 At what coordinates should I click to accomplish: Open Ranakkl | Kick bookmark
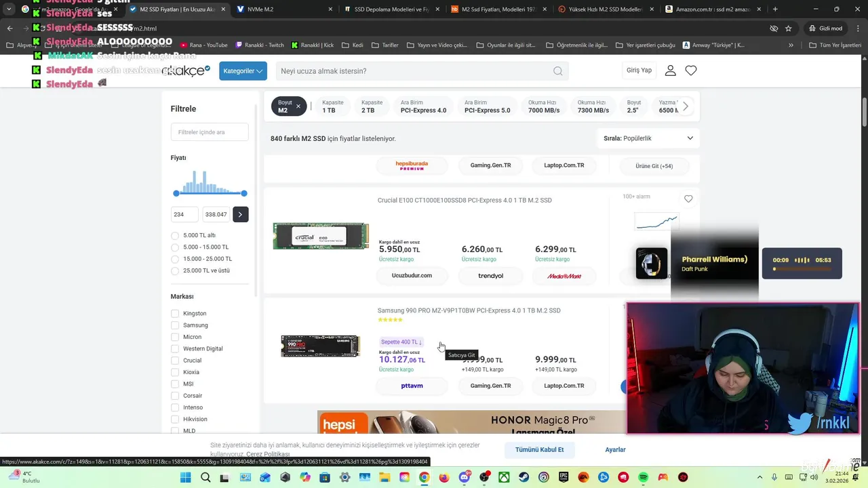[313, 45]
